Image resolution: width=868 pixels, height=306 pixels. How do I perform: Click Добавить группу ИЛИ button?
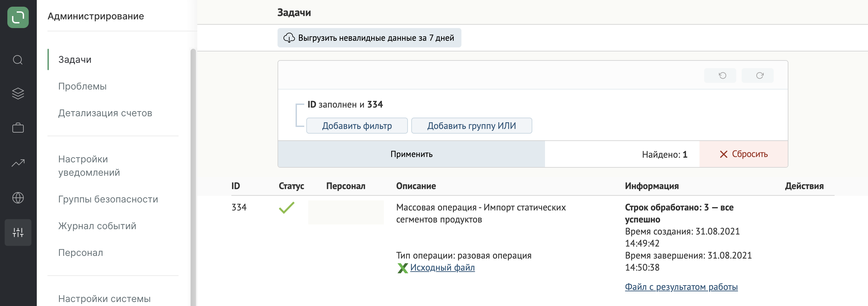[471, 126]
